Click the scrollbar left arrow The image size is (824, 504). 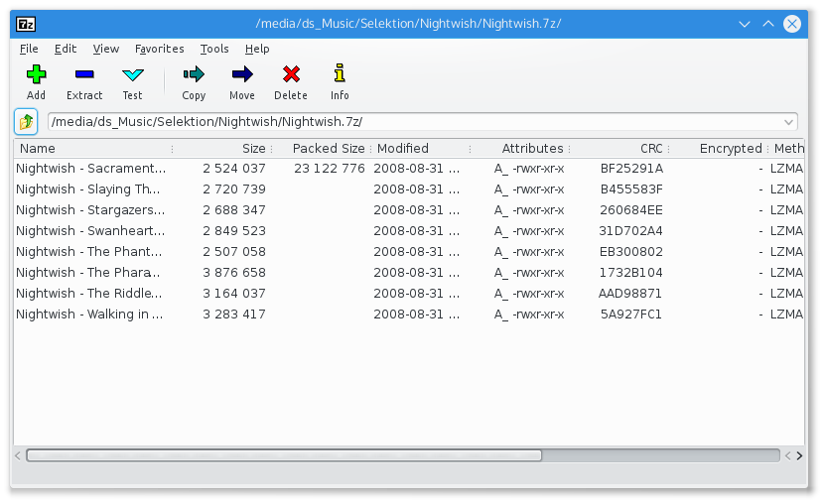tap(18, 455)
